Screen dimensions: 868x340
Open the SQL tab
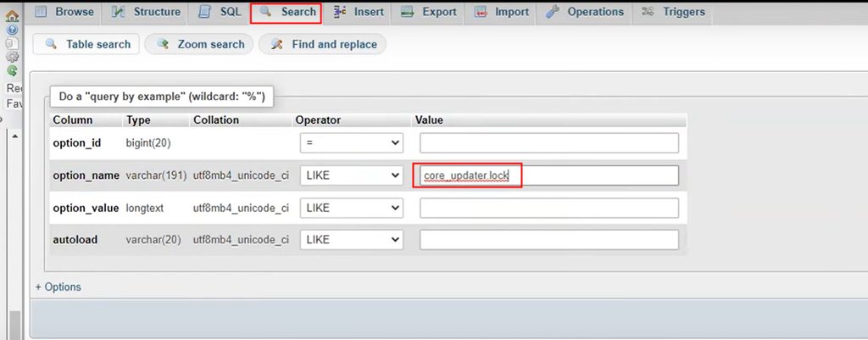coord(220,12)
